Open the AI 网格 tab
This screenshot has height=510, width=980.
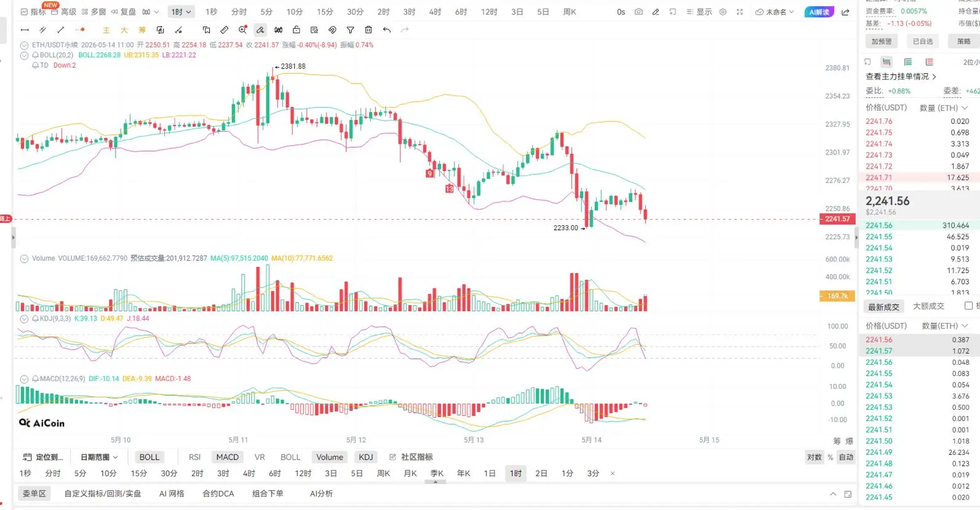pyautogui.click(x=172, y=493)
